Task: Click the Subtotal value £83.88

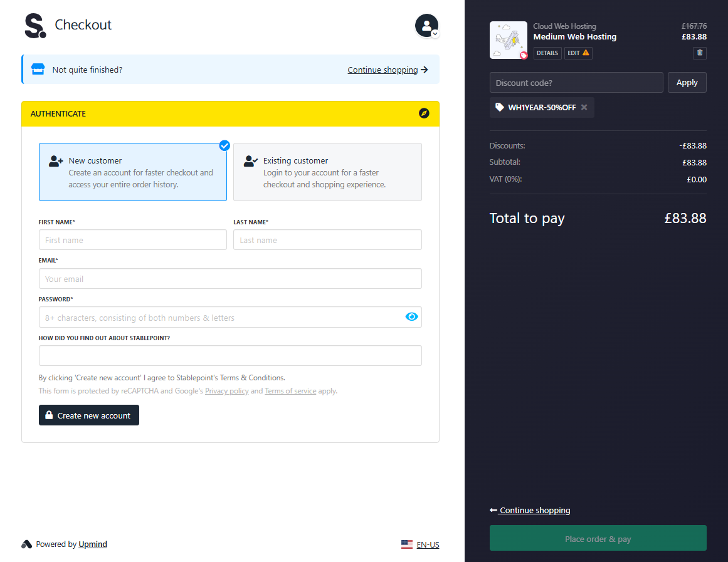Action: click(x=695, y=162)
